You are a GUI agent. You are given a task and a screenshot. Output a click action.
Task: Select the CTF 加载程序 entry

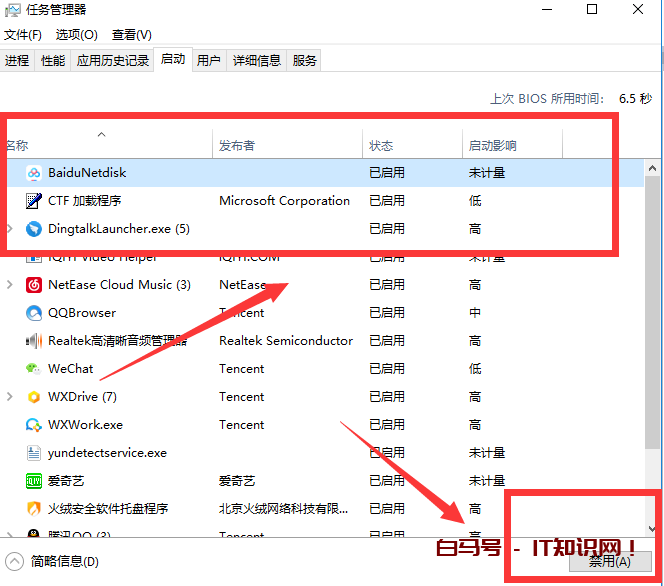click(84, 201)
